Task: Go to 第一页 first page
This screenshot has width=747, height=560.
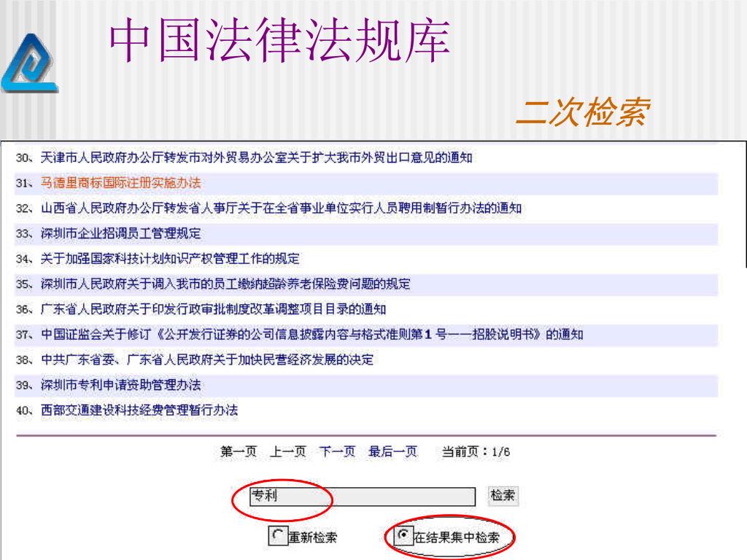Action: point(239,451)
